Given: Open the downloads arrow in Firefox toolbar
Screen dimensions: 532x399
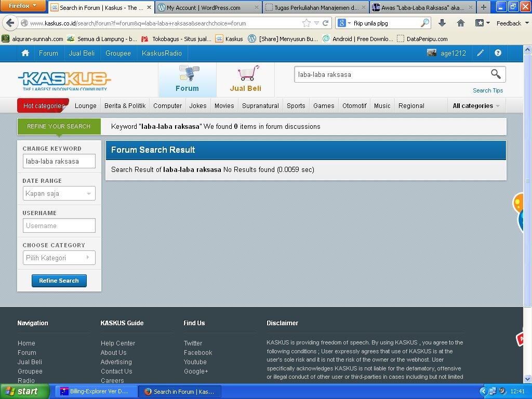Looking at the screenshot, I should tap(442, 23).
